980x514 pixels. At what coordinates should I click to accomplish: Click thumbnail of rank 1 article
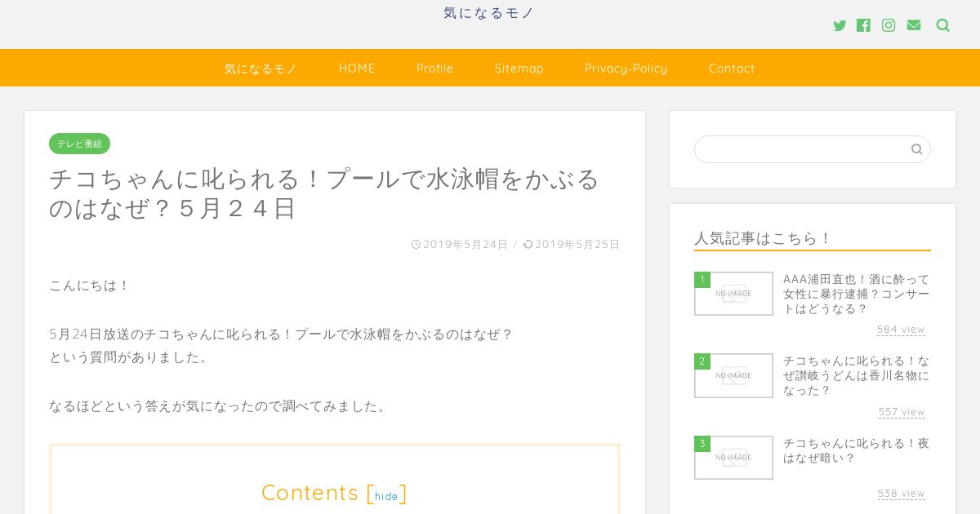[733, 294]
